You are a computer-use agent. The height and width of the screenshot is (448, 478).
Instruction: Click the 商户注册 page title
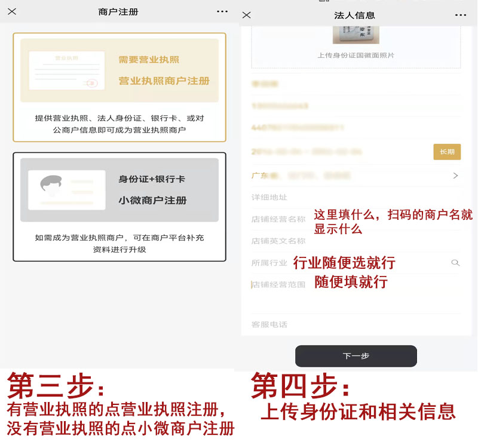click(x=118, y=12)
